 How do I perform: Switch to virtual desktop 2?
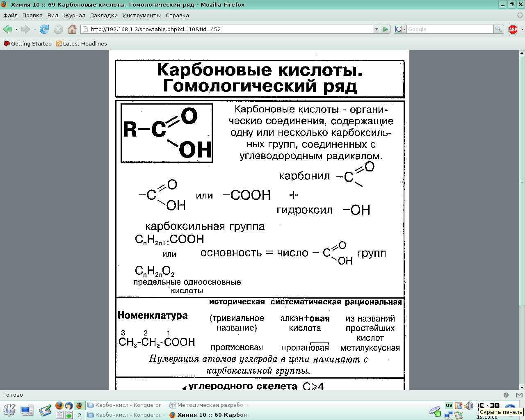tap(80, 415)
